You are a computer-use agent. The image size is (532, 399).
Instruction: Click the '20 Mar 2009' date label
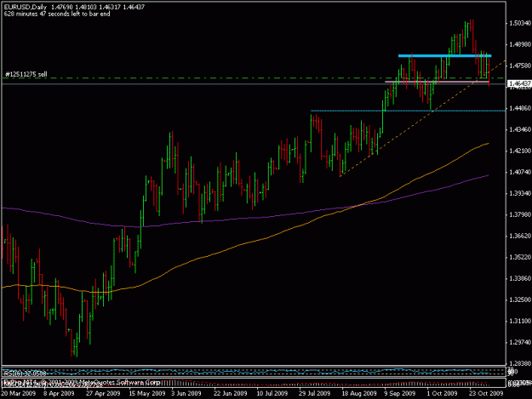pos(18,393)
